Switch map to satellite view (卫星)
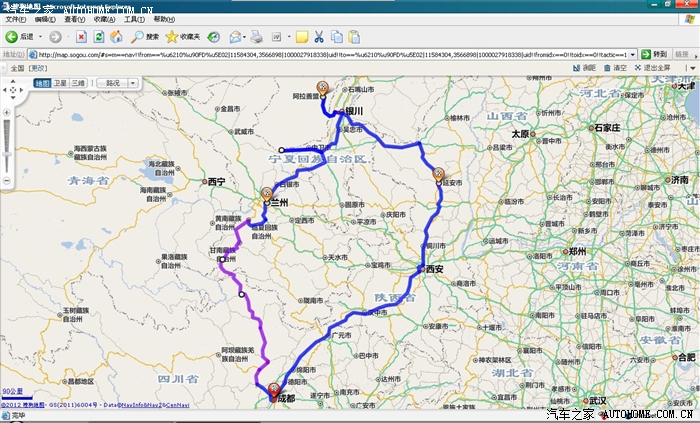 (60, 83)
